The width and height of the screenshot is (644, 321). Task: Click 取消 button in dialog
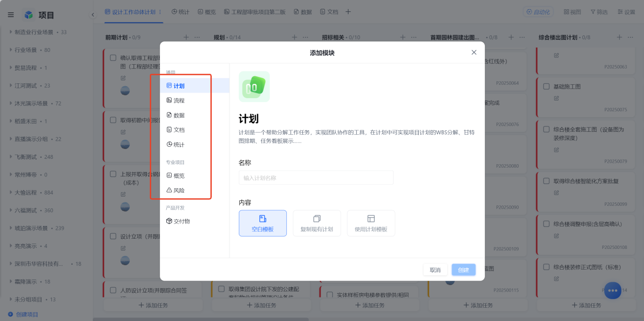tap(435, 270)
